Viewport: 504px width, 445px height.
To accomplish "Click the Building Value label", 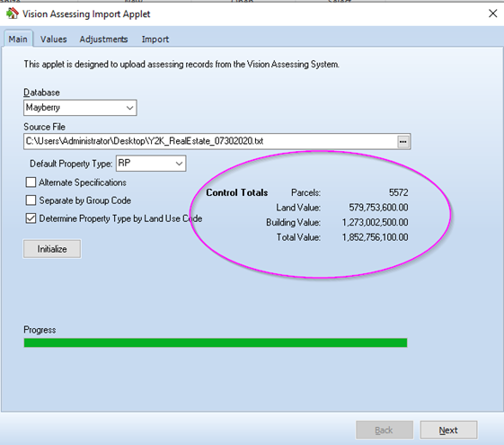I will click(x=293, y=222).
